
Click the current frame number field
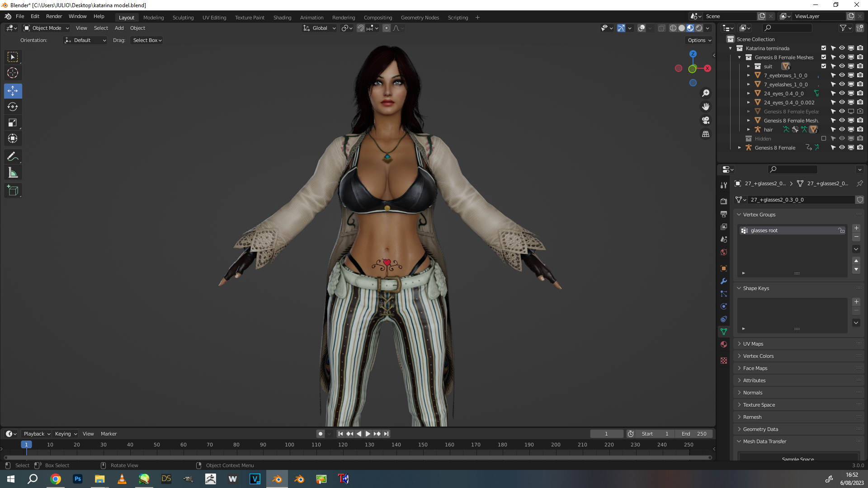pyautogui.click(x=606, y=434)
